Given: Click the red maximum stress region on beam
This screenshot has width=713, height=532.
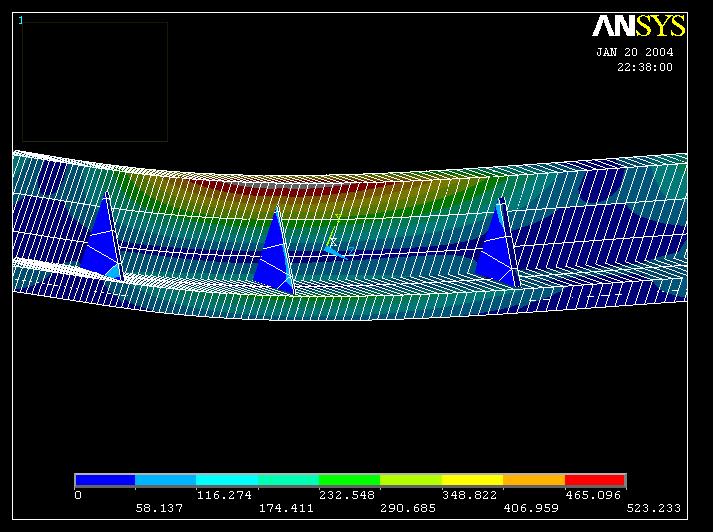Looking at the screenshot, I should coord(298,188).
